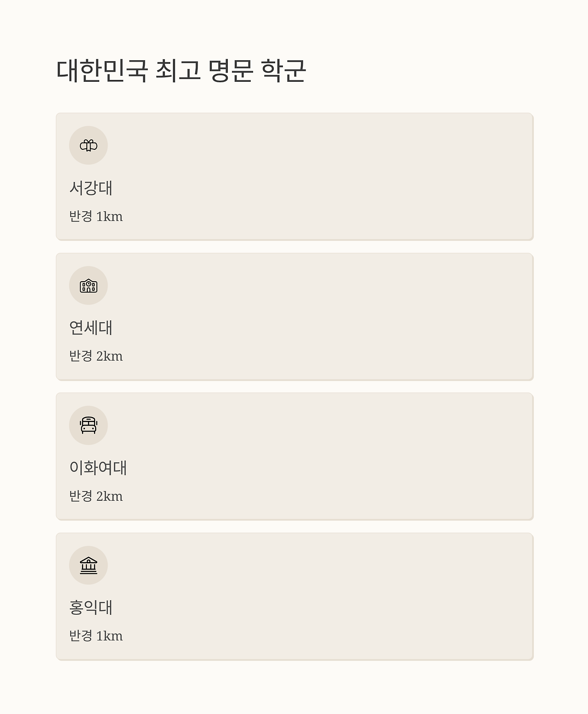
Task: Select the 홍익대 title text
Action: click(x=91, y=607)
